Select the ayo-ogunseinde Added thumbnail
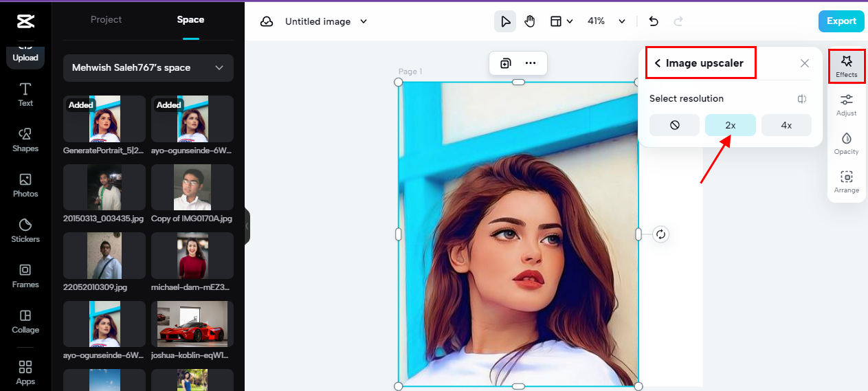Viewport: 868px width, 391px height. point(192,119)
